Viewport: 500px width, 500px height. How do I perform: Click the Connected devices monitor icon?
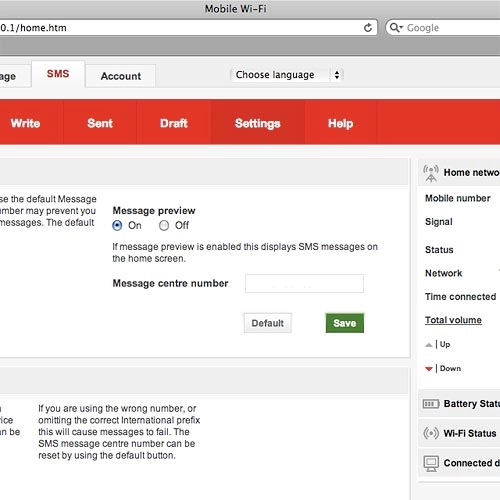[x=431, y=463]
